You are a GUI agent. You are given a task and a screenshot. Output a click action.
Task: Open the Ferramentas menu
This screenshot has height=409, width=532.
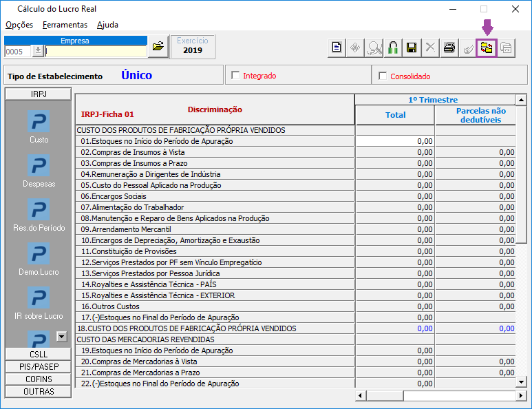(x=65, y=25)
